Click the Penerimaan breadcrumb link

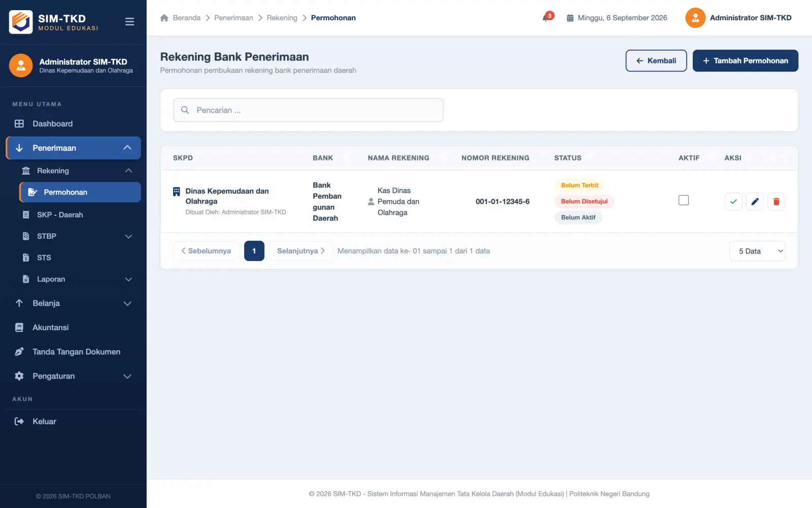(x=233, y=18)
